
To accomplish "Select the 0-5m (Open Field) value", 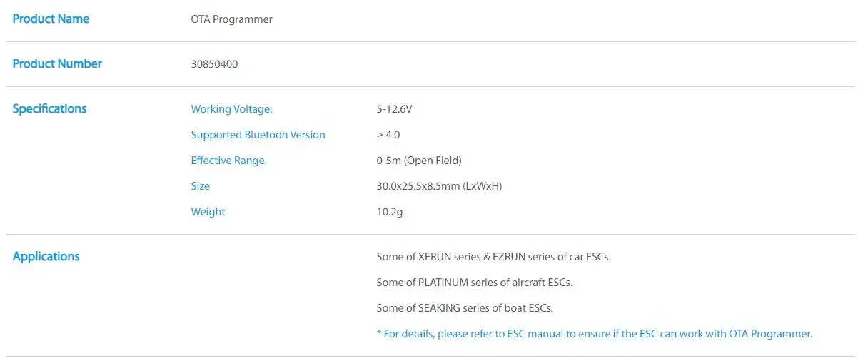I will coord(419,161).
